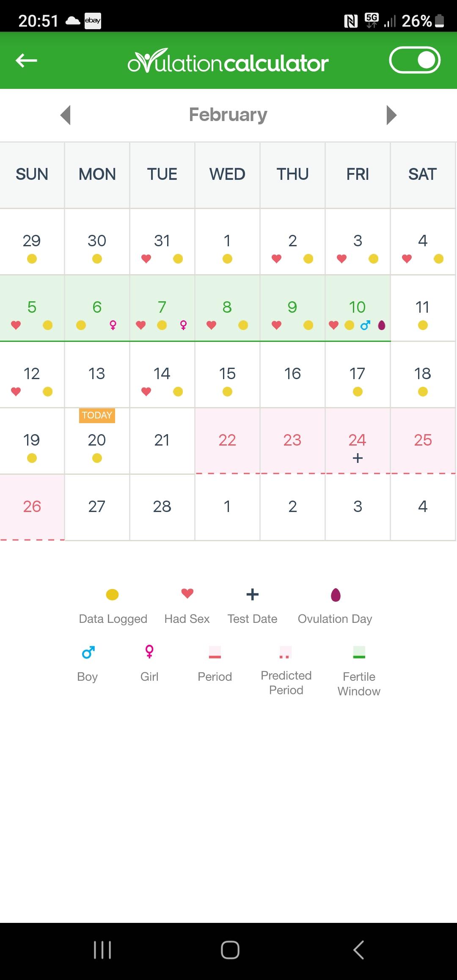The width and height of the screenshot is (457, 980).
Task: Open Android recent apps button
Action: point(102,950)
